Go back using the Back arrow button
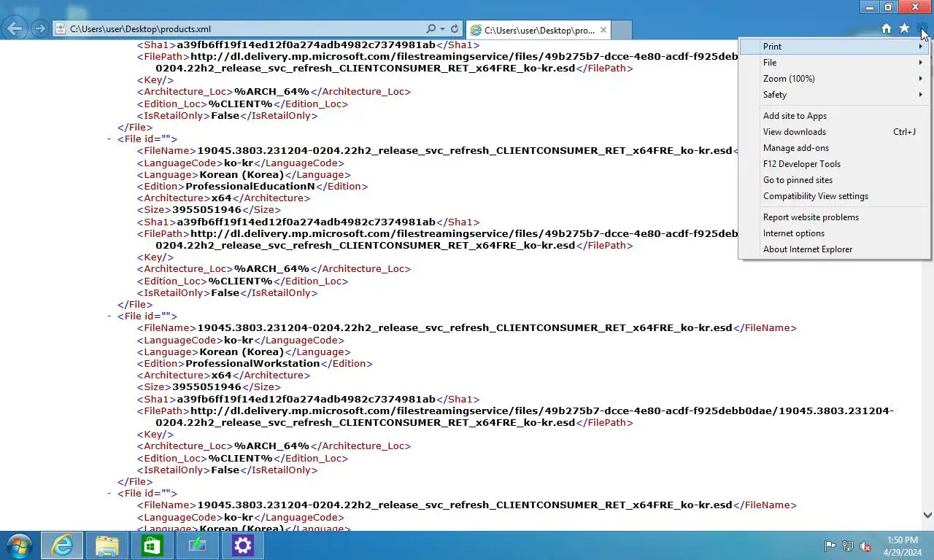Screen dimensions: 934x560 (15, 29)
